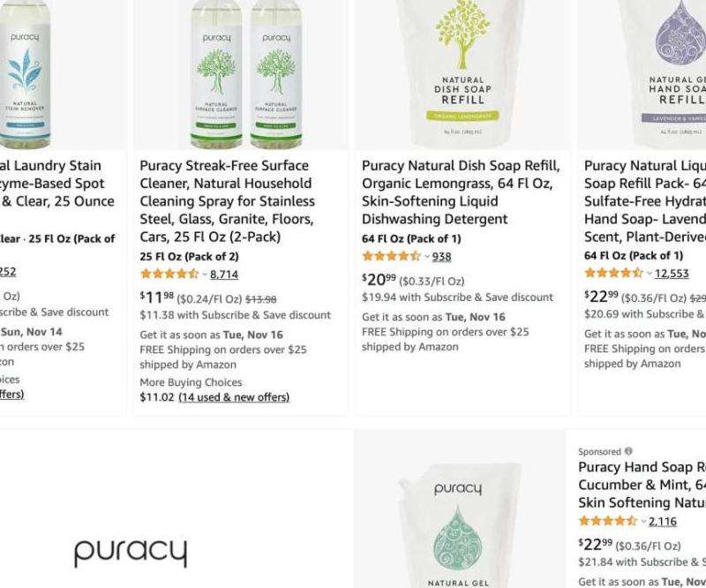Viewport: 706px width, 588px height.
Task: Open 14 used & new offers link
Action: (x=234, y=397)
